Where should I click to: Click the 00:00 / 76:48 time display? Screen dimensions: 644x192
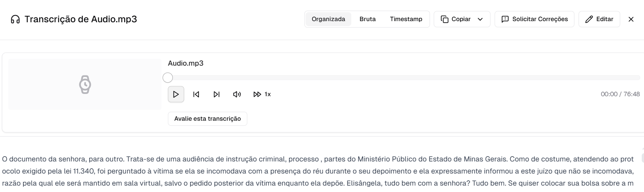coord(620,94)
